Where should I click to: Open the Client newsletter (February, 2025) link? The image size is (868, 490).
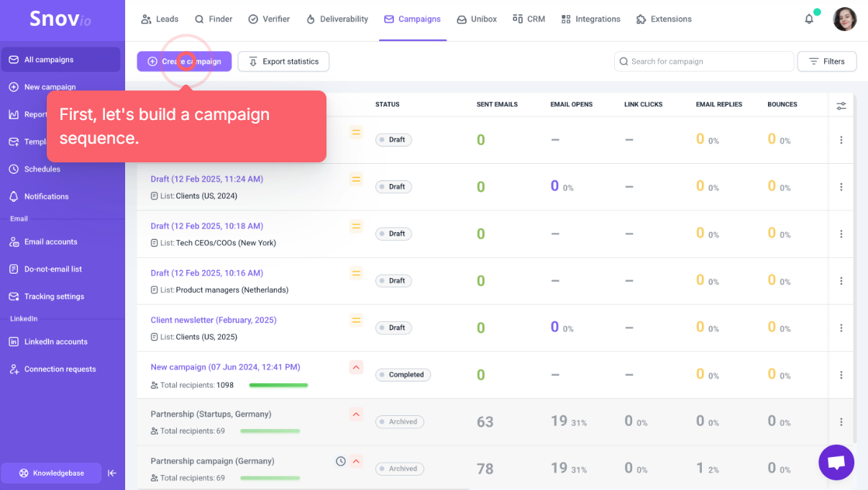click(214, 320)
